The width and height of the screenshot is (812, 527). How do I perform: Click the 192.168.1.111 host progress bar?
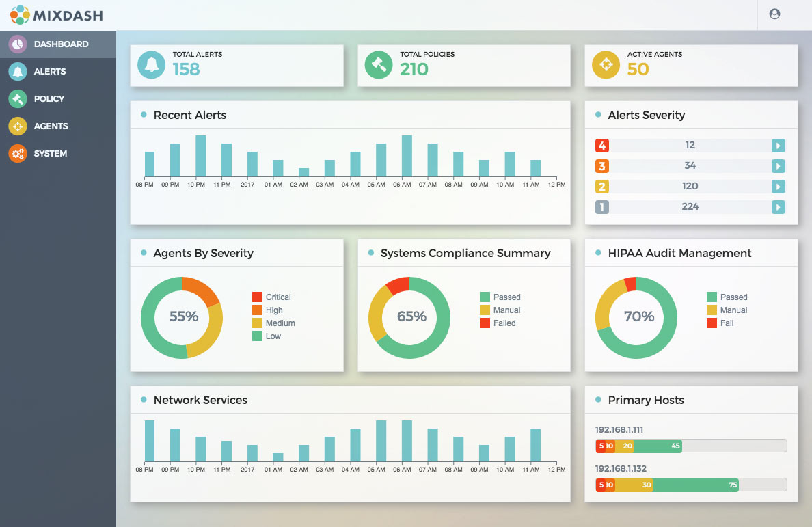click(x=691, y=446)
